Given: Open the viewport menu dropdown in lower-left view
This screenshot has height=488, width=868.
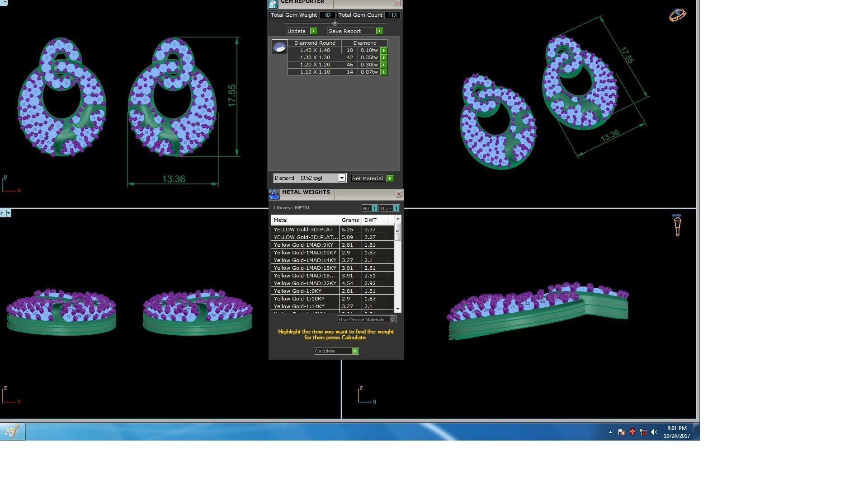Looking at the screenshot, I should click(x=9, y=213).
